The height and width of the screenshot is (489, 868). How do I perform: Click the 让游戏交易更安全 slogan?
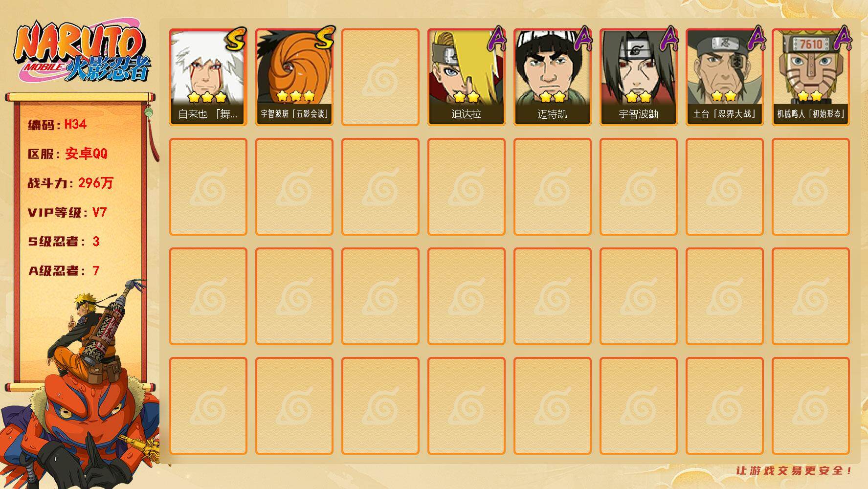coord(794,471)
